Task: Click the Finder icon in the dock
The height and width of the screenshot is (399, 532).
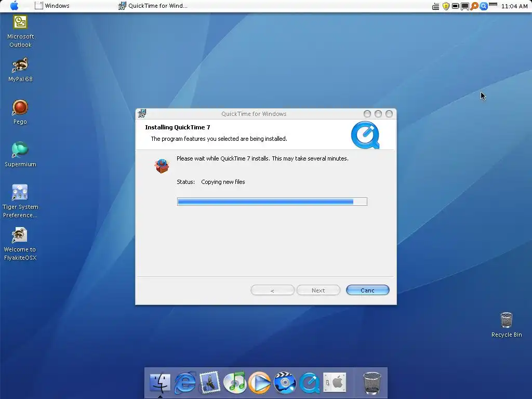Action: [x=160, y=382]
